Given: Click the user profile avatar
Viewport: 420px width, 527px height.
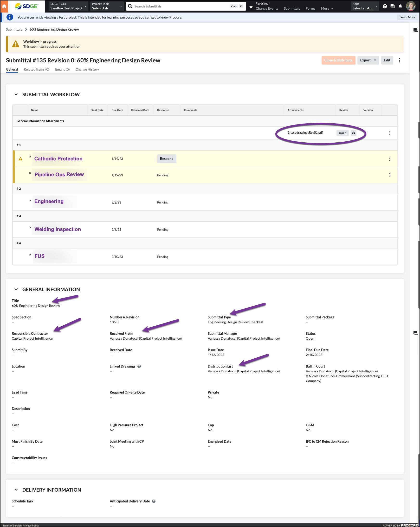Looking at the screenshot, I should (x=411, y=6).
